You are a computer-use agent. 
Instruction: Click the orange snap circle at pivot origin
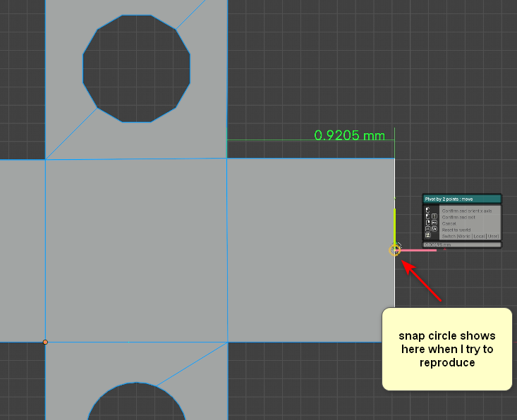pyautogui.click(x=395, y=250)
